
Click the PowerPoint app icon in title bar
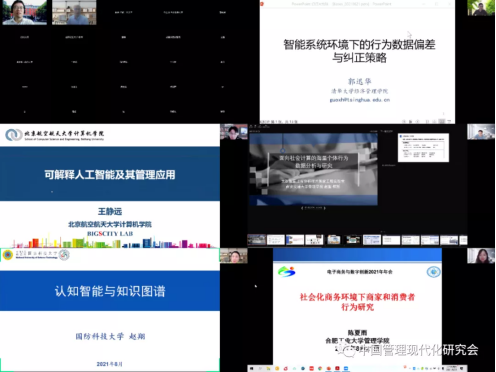click(262, 4)
